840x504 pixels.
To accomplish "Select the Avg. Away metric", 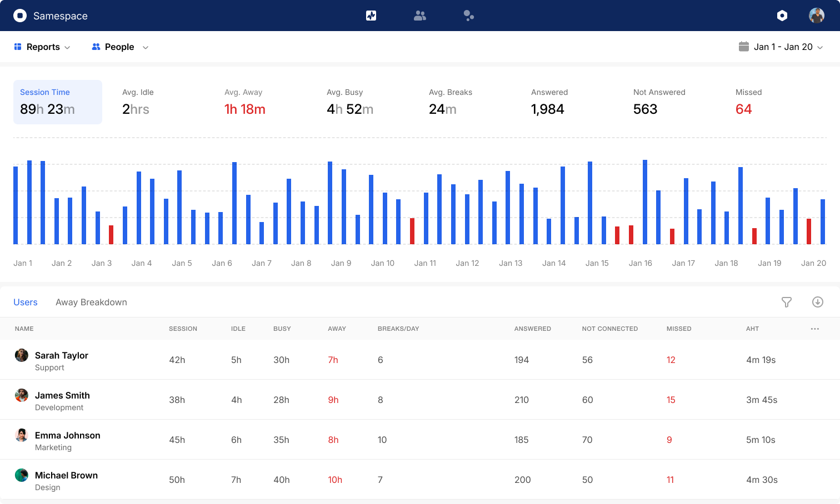I will coord(245,102).
